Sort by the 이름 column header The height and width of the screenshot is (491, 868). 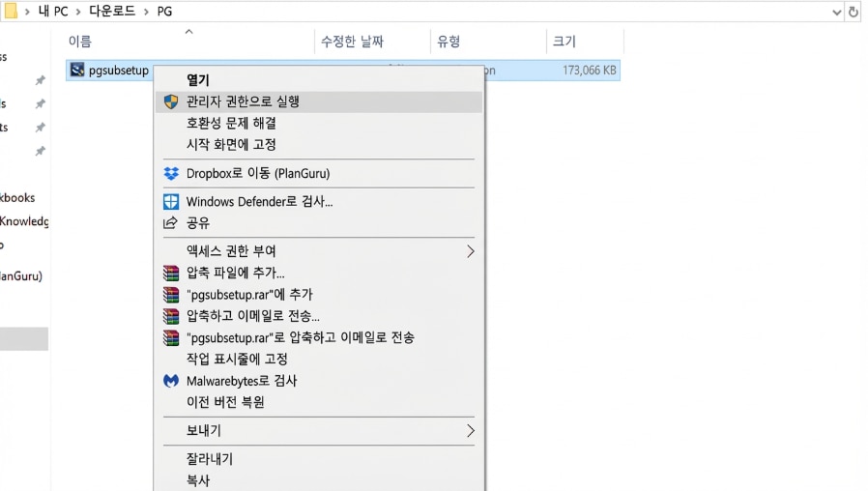(79, 41)
